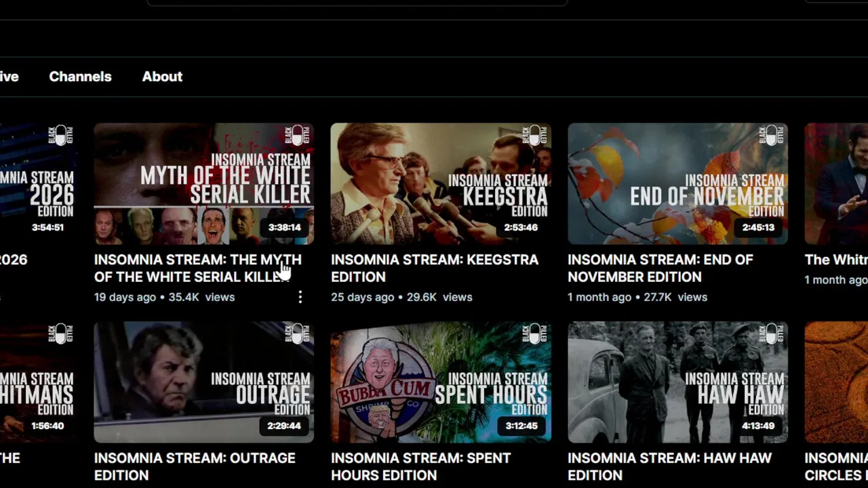Open the Keegstra Edition video thumbnail
The width and height of the screenshot is (868, 488).
coord(441,184)
